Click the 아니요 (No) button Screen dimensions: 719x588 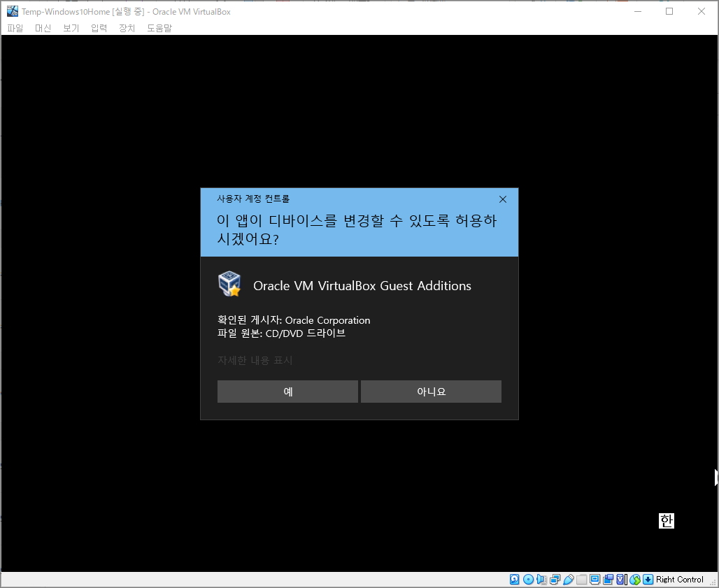tap(431, 392)
